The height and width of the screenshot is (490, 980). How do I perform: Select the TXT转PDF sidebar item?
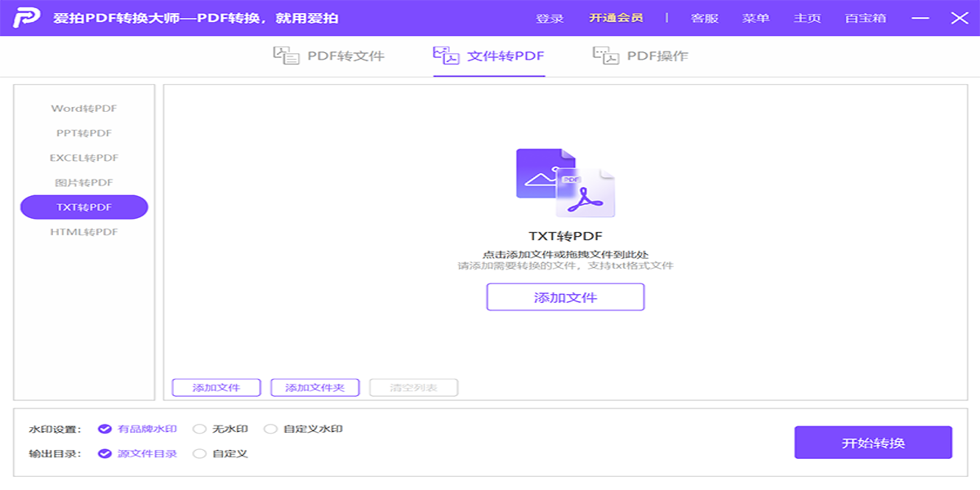click(x=84, y=207)
